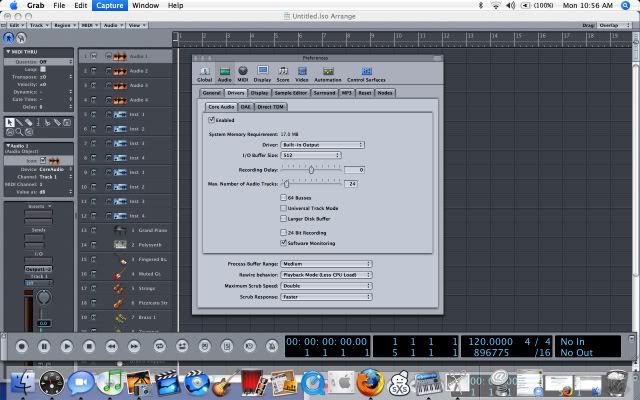Click the Stop transport button
Screen dimensions: 640x400
(x=89, y=347)
